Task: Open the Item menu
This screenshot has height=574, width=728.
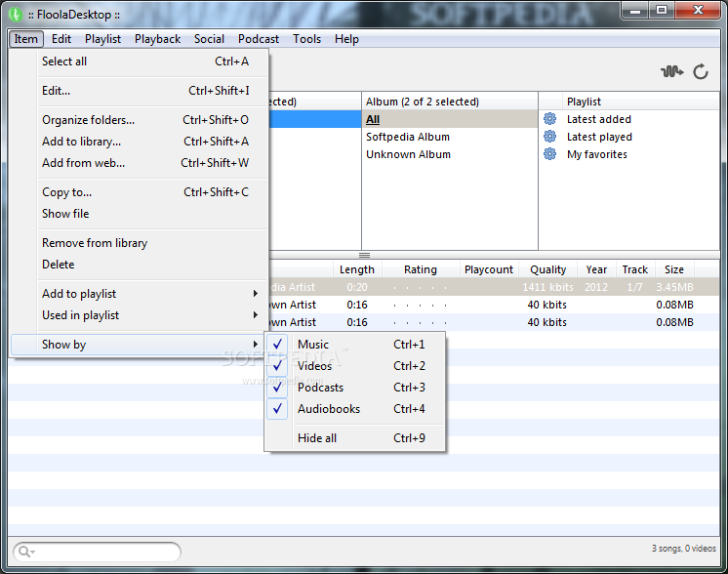Action: click(x=26, y=39)
